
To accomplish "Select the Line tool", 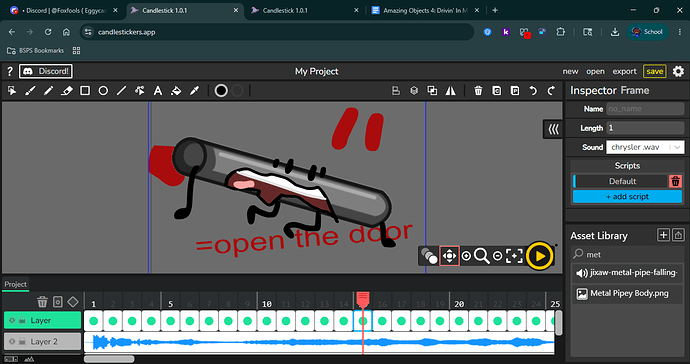I will 121,91.
